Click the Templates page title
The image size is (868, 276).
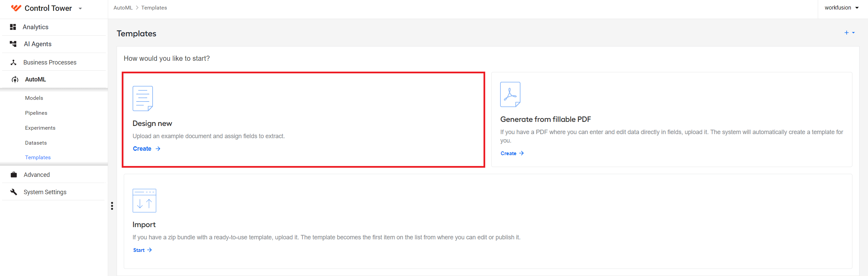(x=136, y=34)
